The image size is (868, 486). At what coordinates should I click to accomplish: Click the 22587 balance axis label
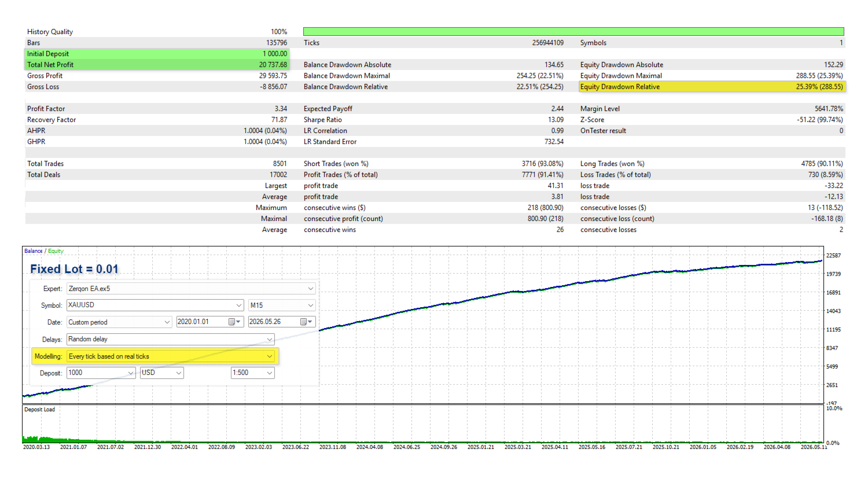point(834,256)
